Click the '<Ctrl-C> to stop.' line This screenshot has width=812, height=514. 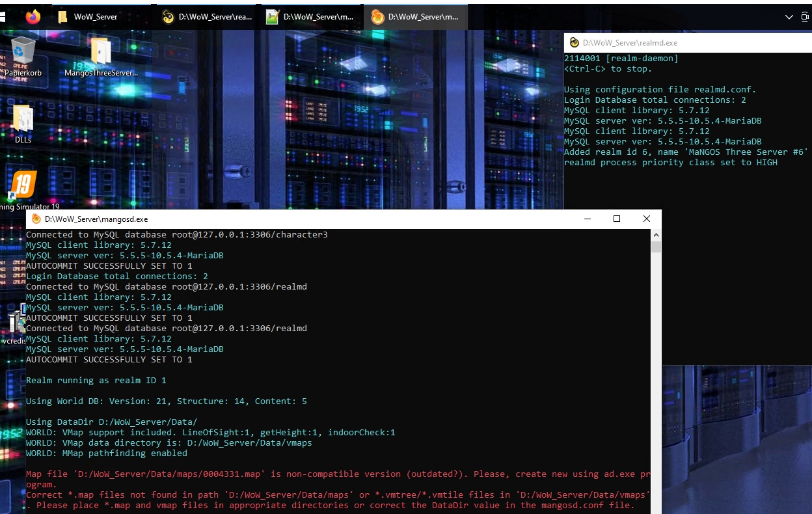608,69
